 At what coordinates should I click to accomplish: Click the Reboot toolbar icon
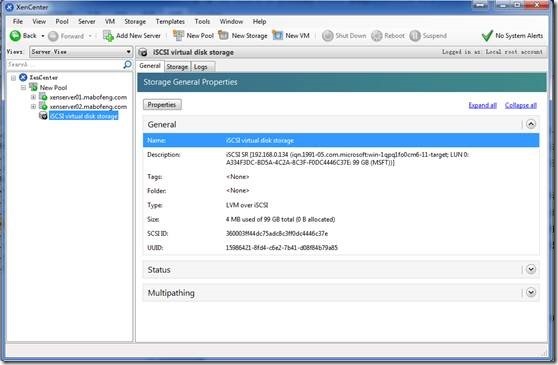click(377, 36)
